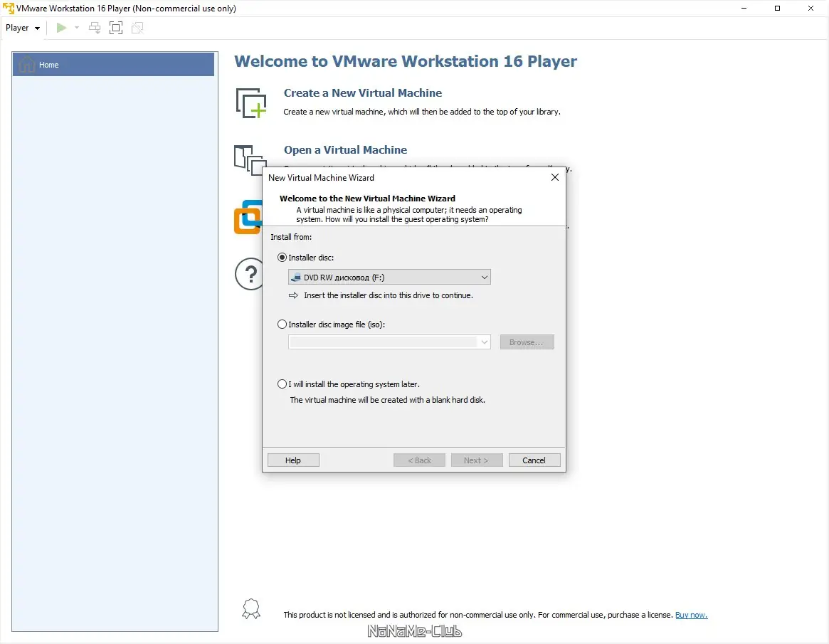Open the Player menu
The height and width of the screenshot is (644, 829).
click(23, 28)
